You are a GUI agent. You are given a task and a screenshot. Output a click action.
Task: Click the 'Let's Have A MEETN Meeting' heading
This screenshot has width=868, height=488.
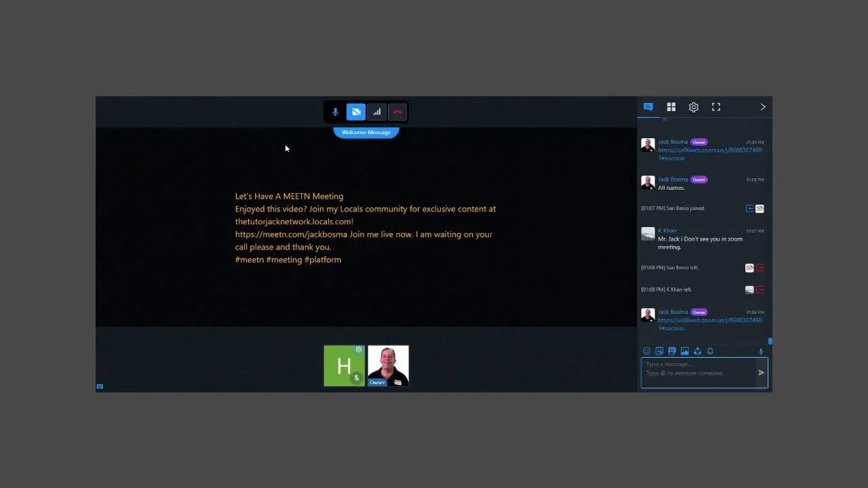(289, 197)
